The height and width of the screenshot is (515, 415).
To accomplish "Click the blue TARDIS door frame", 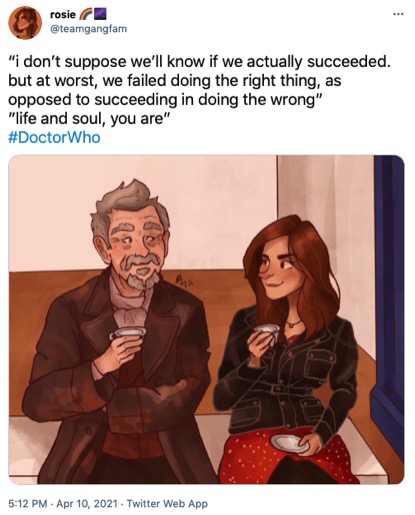I will point(389,290).
